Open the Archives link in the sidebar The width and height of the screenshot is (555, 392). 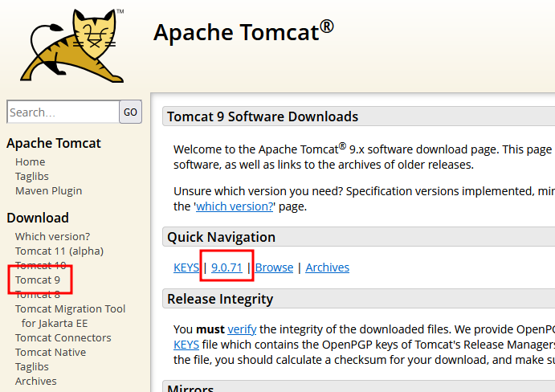pyautogui.click(x=36, y=382)
